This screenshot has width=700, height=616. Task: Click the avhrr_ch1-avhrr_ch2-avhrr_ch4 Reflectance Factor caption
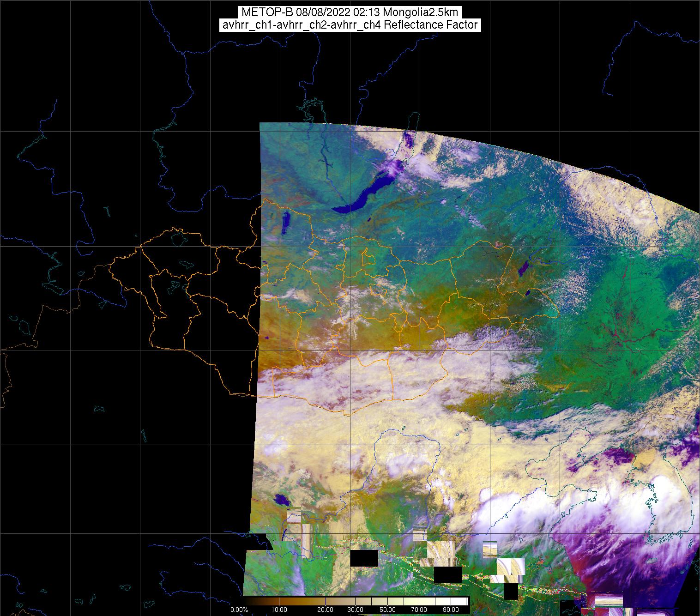[350, 25]
